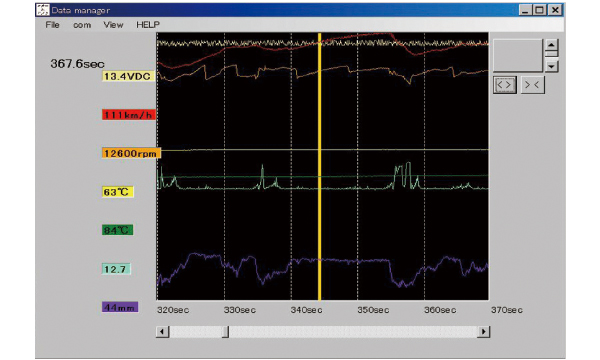The height and width of the screenshot is (360, 600).
Task: Open the File menu
Action: click(52, 25)
